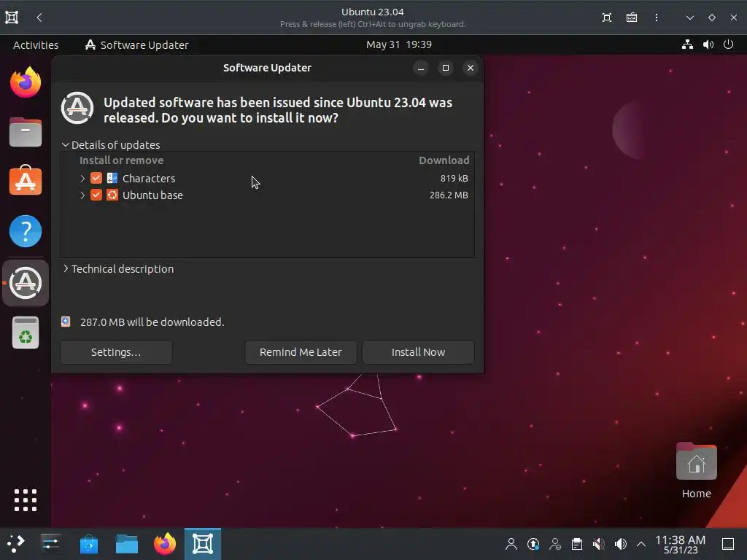
Task: Open file manager folder in host taskbar
Action: pyautogui.click(x=127, y=543)
